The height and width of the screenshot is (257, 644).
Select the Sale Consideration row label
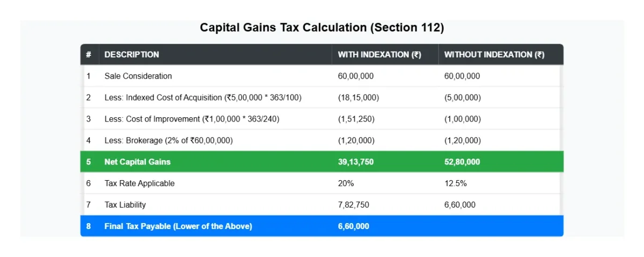[x=138, y=76]
